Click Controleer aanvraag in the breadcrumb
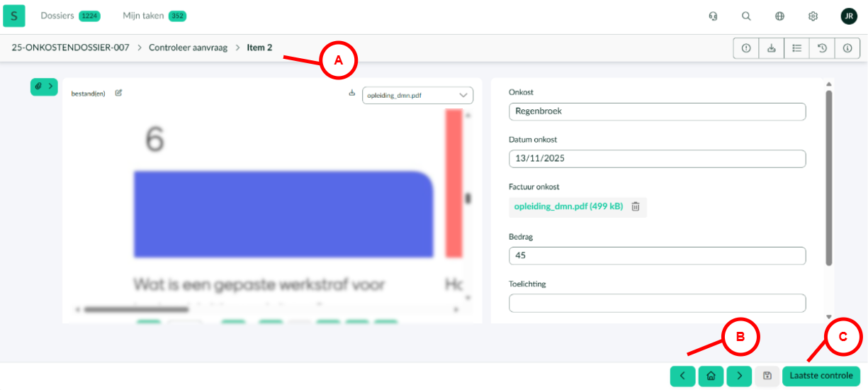 (188, 48)
